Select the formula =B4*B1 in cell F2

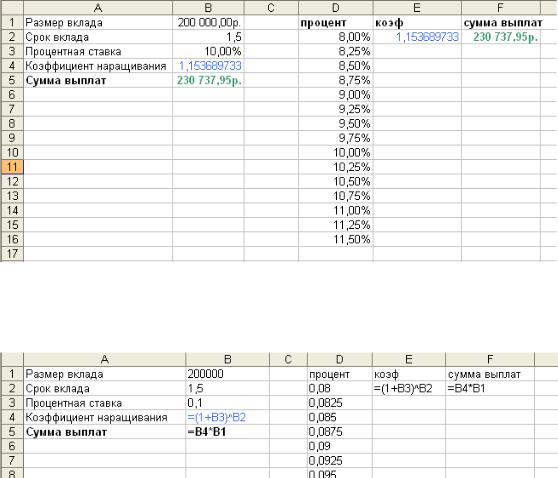point(490,389)
